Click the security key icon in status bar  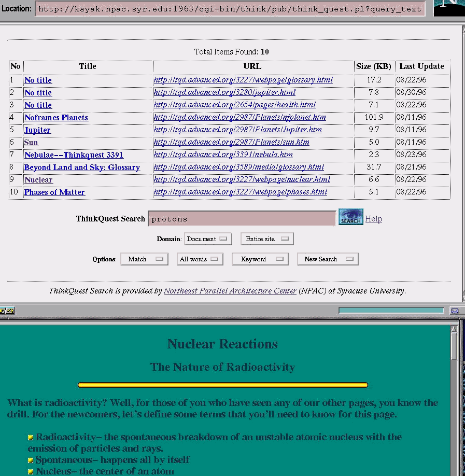pyautogui.click(x=7, y=311)
